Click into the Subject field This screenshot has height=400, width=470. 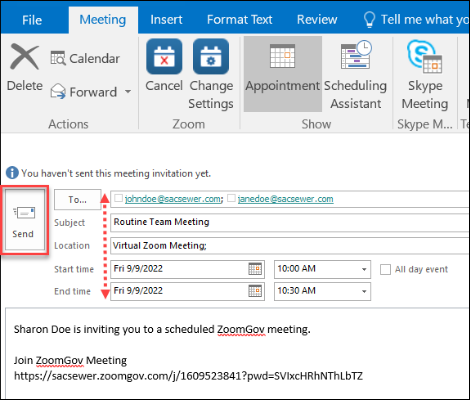point(289,222)
